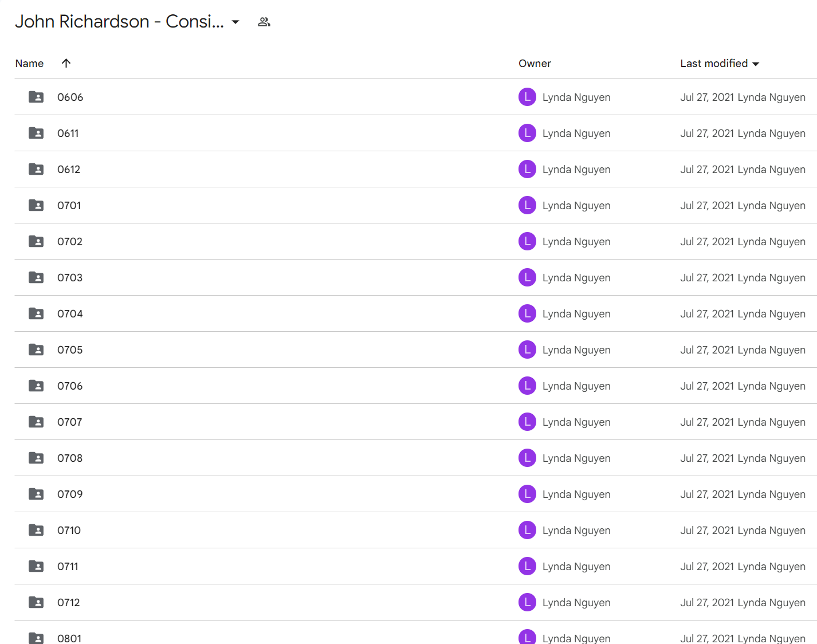
Task: Select the folder name 0702
Action: pos(70,242)
